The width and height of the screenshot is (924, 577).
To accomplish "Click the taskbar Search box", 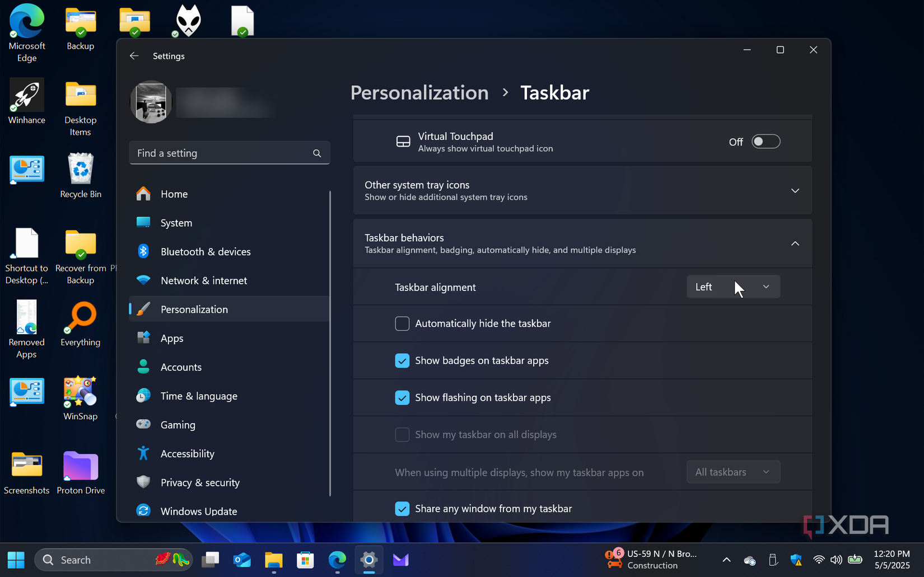I will pyautogui.click(x=114, y=560).
